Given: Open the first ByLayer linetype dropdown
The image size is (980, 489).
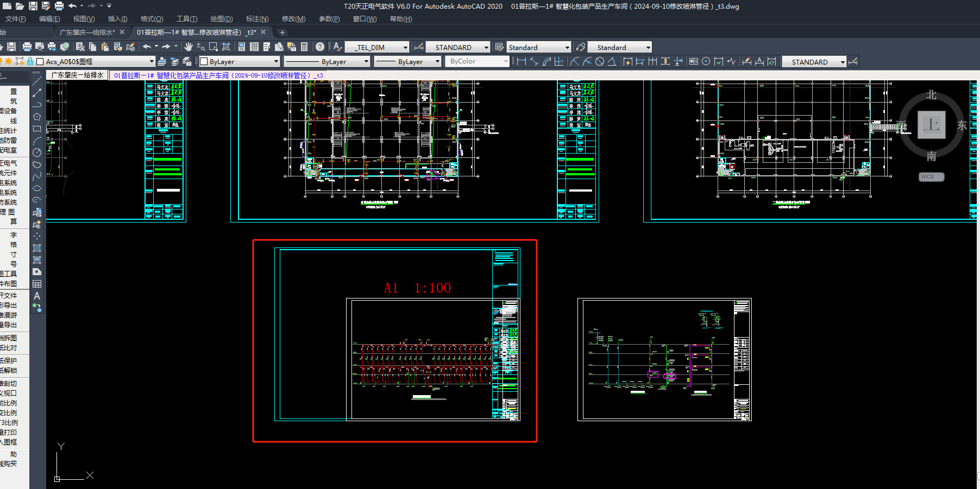Looking at the screenshot, I should 366,61.
